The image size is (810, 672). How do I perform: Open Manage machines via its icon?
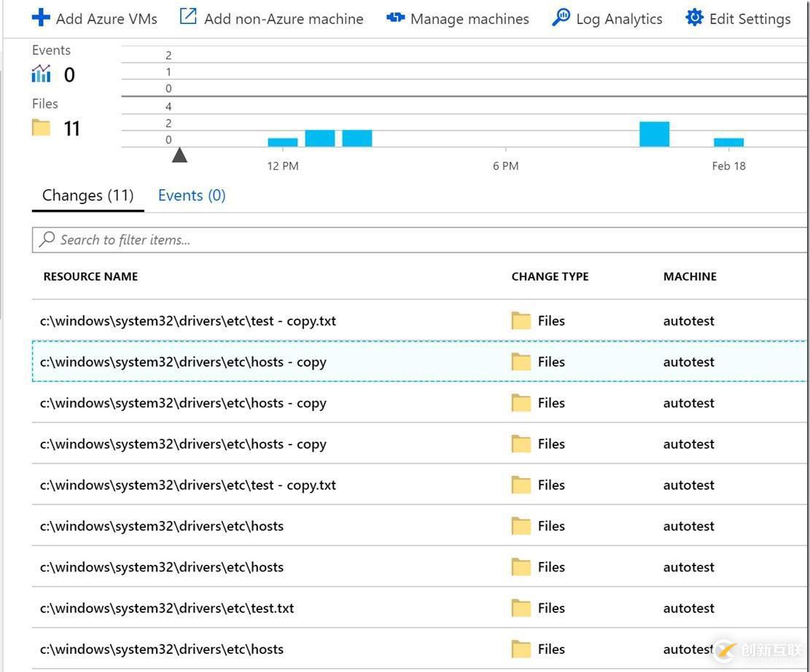click(x=394, y=17)
